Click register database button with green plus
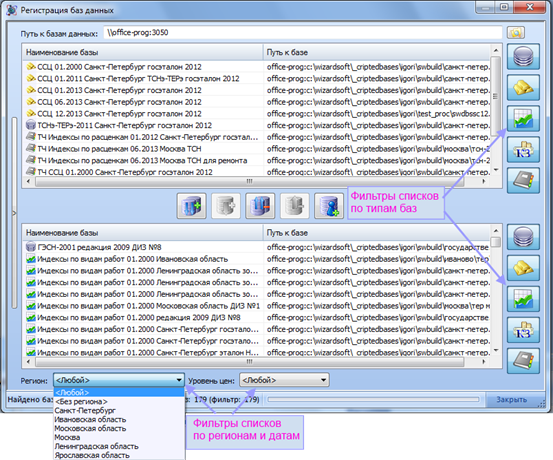Viewport: 553px width, 460px height. [192, 206]
